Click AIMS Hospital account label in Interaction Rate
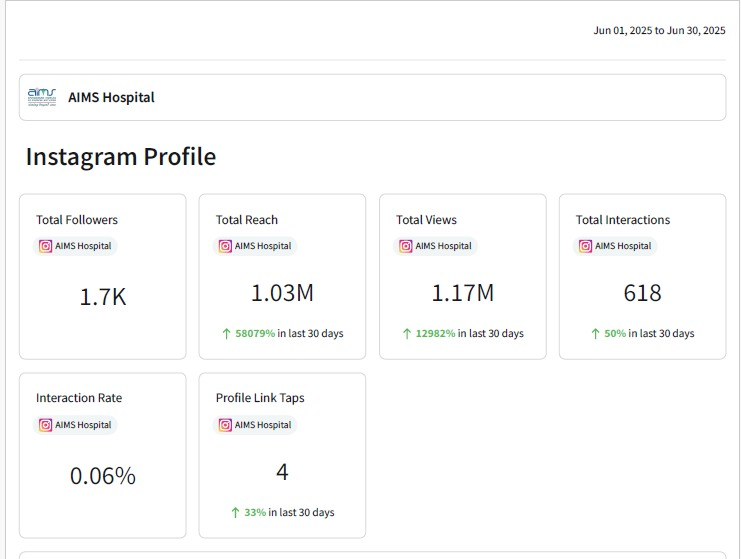 83,425
